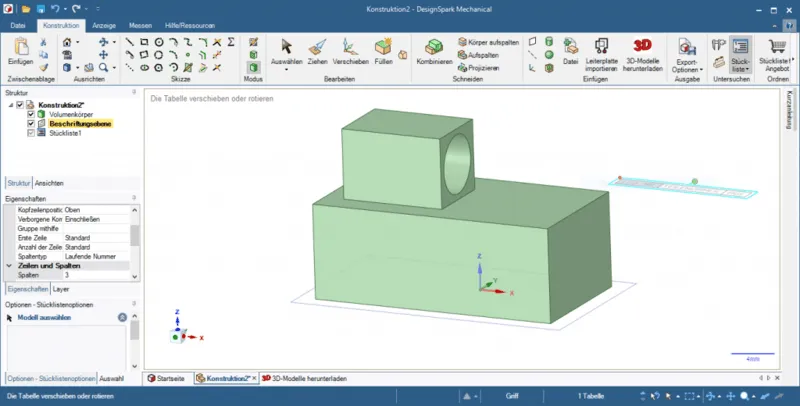Screen dimensions: 800x406
Task: Select the Ellipse sketch tool
Action: [144, 67]
